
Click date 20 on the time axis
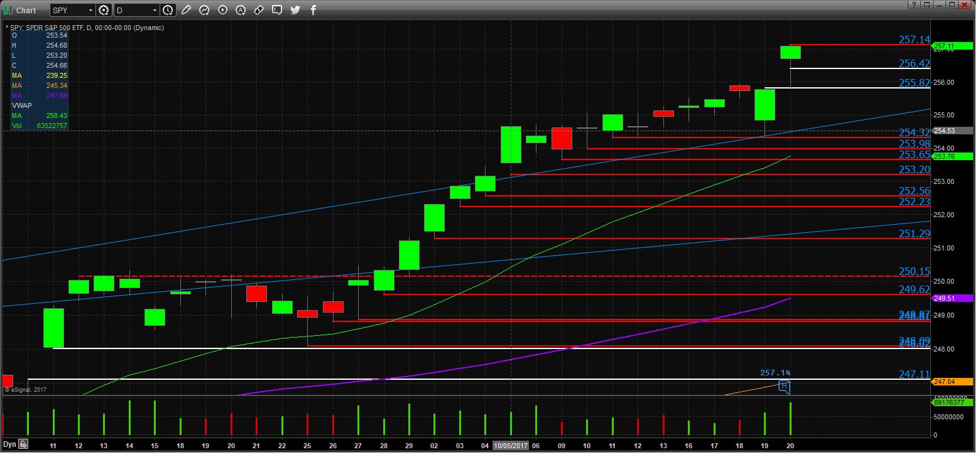(790, 445)
